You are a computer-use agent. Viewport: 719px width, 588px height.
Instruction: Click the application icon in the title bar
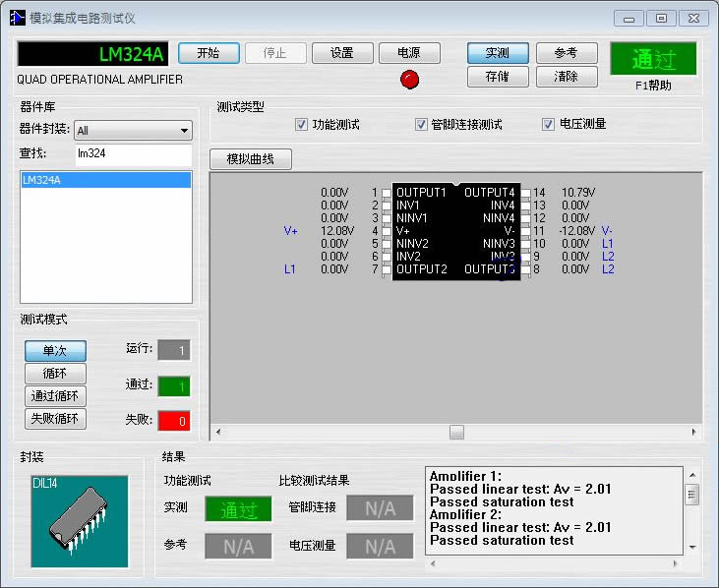click(x=18, y=18)
